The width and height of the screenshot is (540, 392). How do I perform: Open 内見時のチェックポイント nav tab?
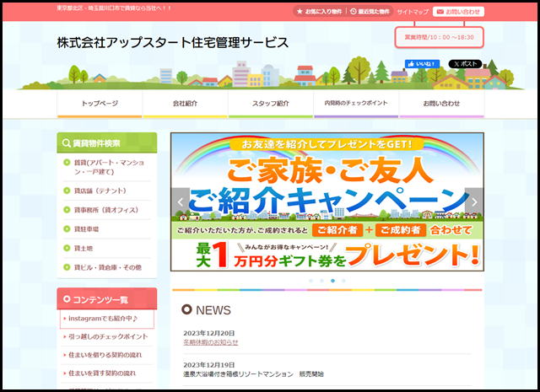click(x=356, y=104)
